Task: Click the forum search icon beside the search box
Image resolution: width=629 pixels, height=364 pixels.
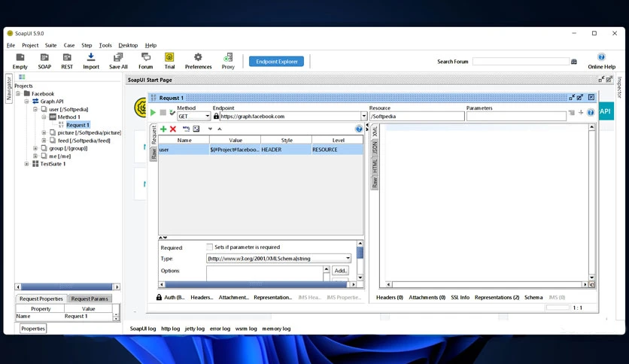Action: (574, 62)
